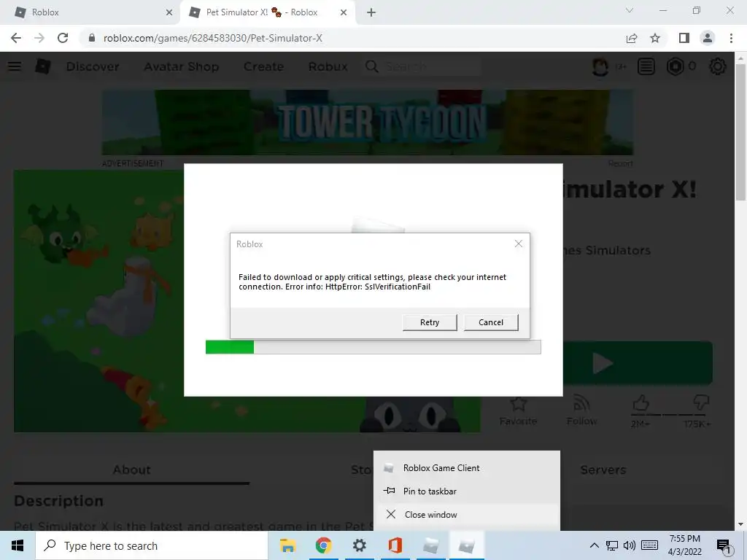Screen dimensions: 747x560
Task: Open the touch keyboard icon
Action: 649,545
